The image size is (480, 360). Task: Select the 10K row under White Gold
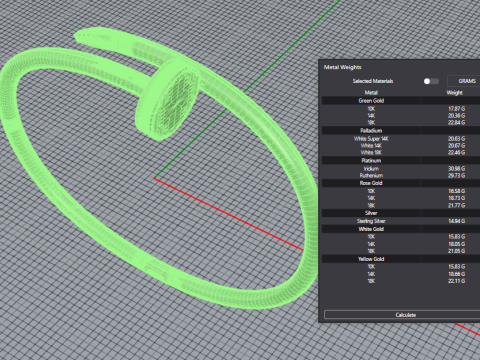(x=401, y=237)
